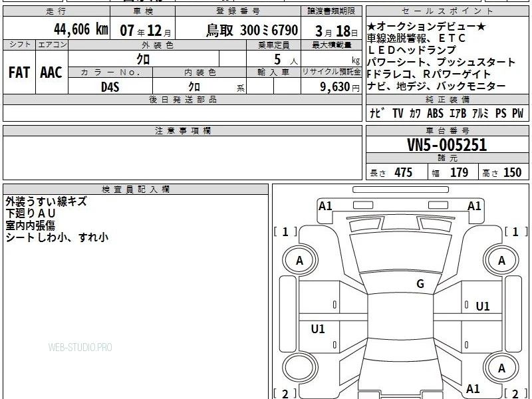This screenshot has height=399, width=532.
Task: Click the 最大積載量 header
Action: click(331, 45)
